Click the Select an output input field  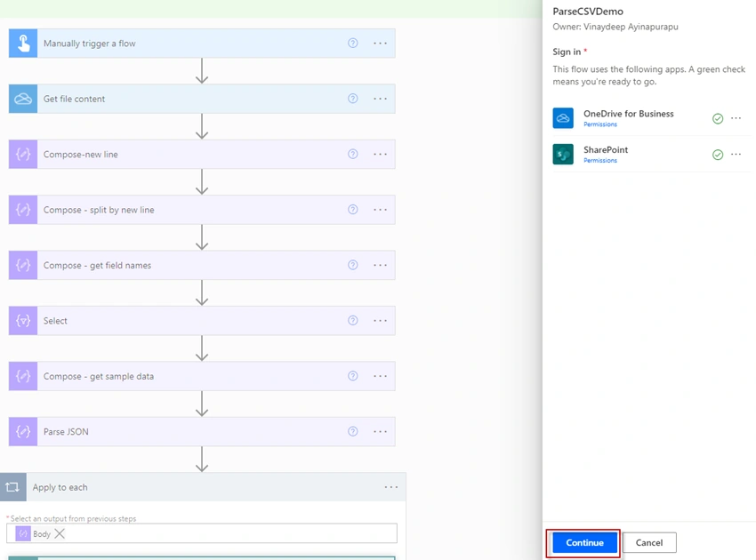202,533
